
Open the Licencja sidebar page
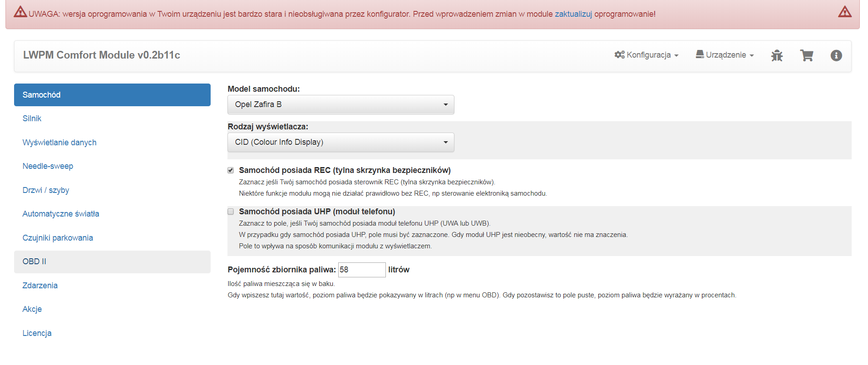click(37, 333)
